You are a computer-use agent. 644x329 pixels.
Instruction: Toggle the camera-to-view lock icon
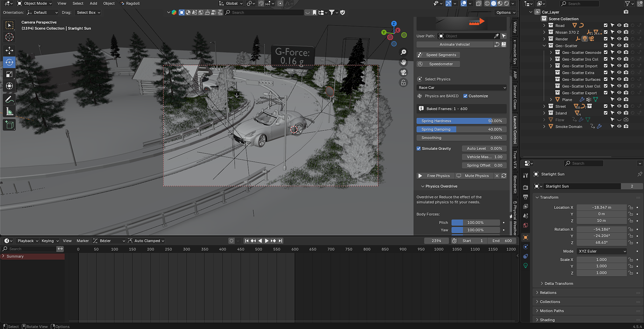[x=404, y=83]
